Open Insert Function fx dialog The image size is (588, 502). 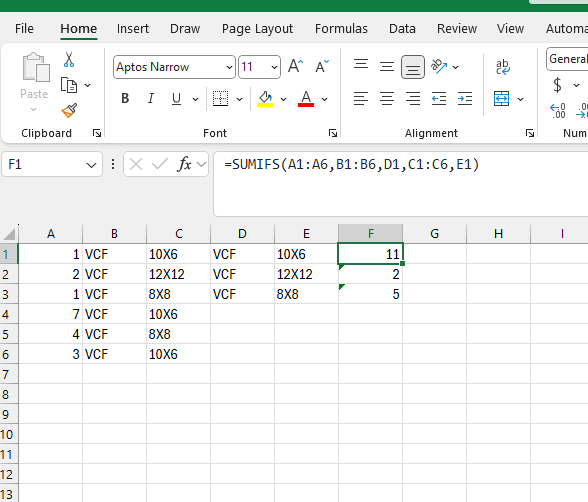click(x=184, y=164)
